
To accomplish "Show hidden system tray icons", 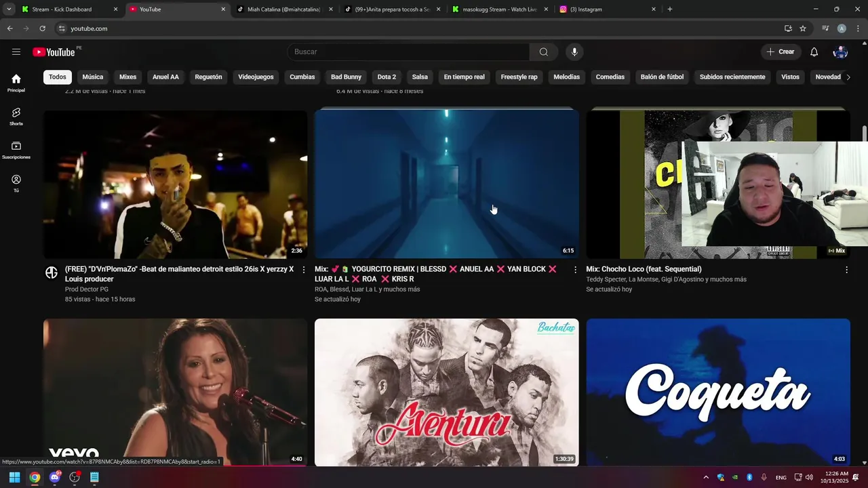I will pos(706,477).
